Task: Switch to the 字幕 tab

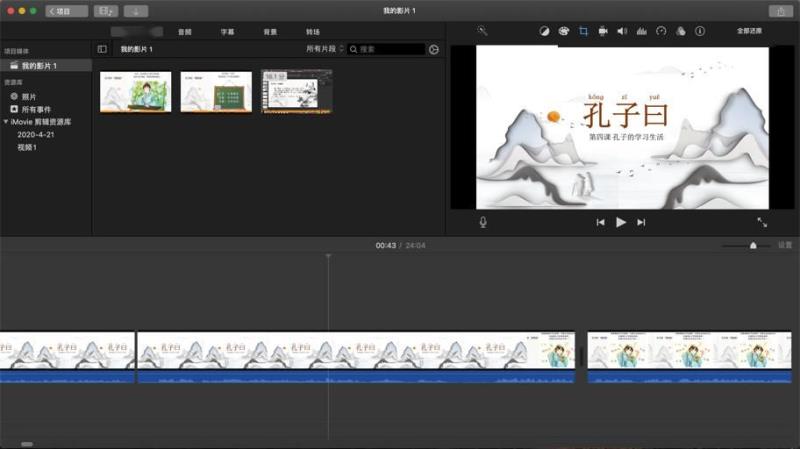Action: tap(227, 32)
